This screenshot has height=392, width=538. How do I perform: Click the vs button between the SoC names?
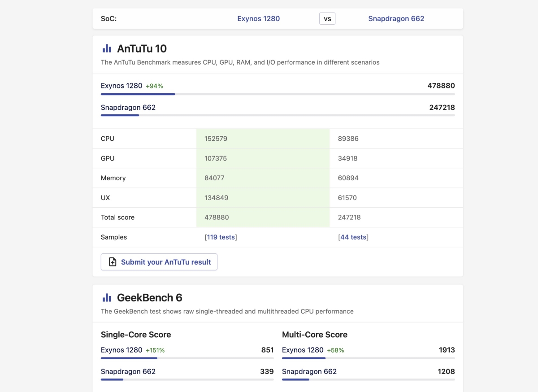point(327,19)
